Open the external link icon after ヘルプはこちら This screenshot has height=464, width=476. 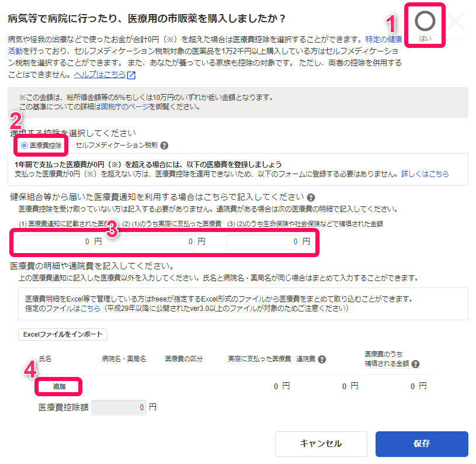131,75
